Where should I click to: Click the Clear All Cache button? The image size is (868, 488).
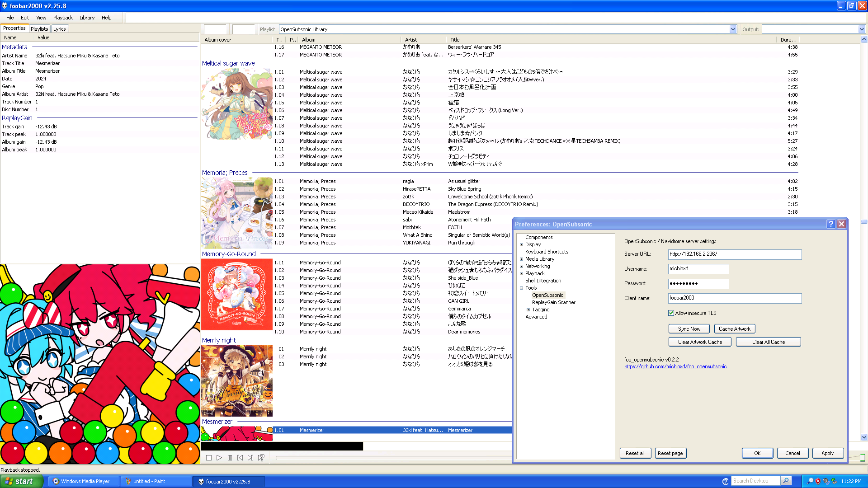(768, 342)
